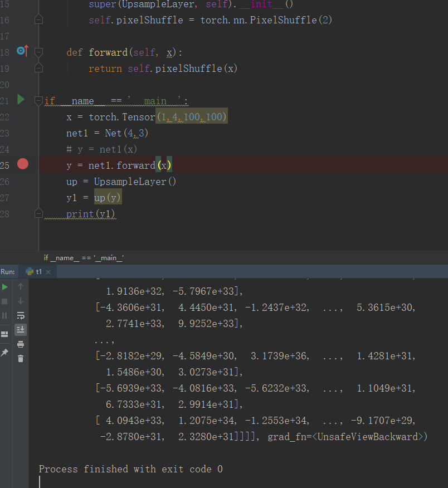This screenshot has width=448, height=488.
Task: Toggle soft-wrap in Run console
Action: 21,315
